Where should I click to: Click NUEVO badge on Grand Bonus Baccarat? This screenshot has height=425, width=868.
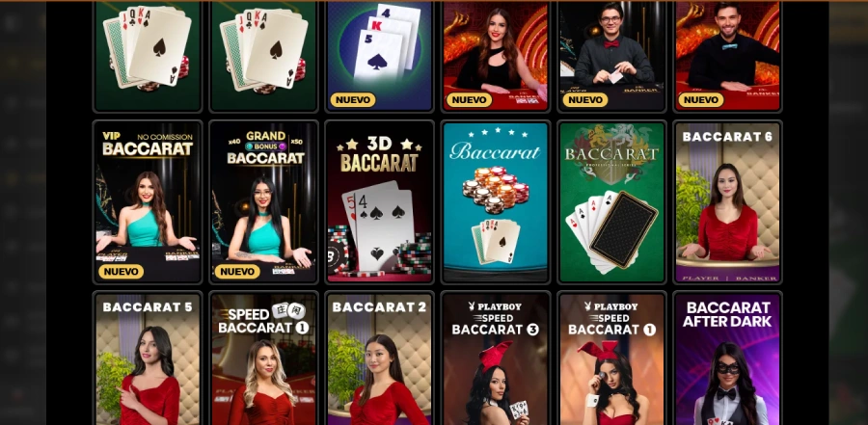pyautogui.click(x=237, y=272)
